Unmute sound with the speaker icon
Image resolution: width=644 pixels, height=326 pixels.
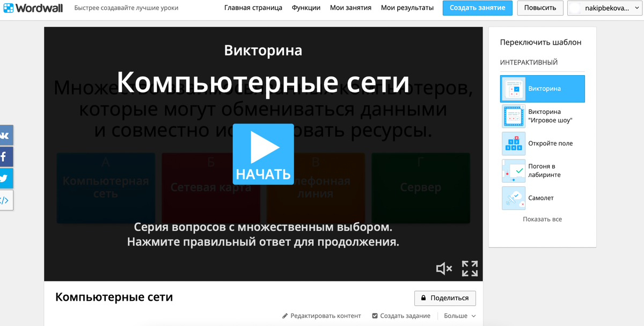[x=444, y=269]
